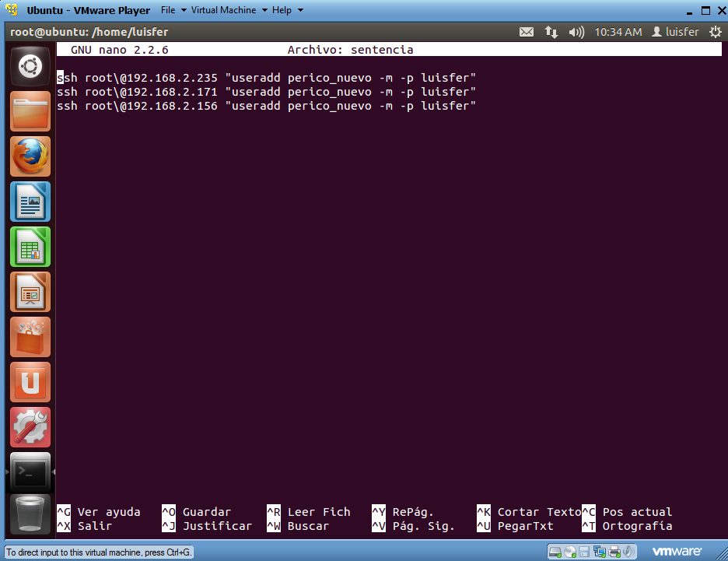
Task: Open the VMware Help dropdown
Action: (287, 10)
